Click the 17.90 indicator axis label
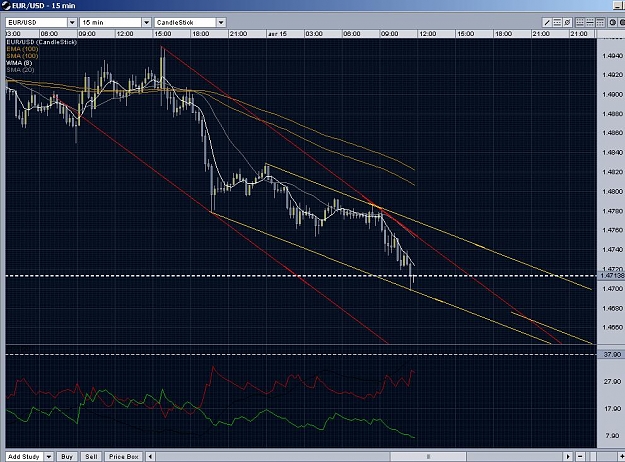Screen dimensions: 625x462 [x=612, y=409]
